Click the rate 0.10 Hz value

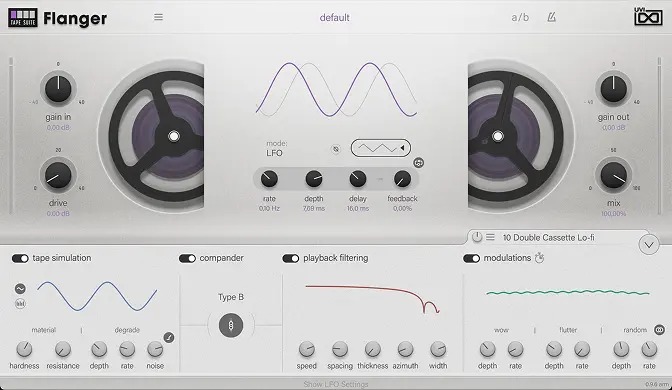pos(269,209)
